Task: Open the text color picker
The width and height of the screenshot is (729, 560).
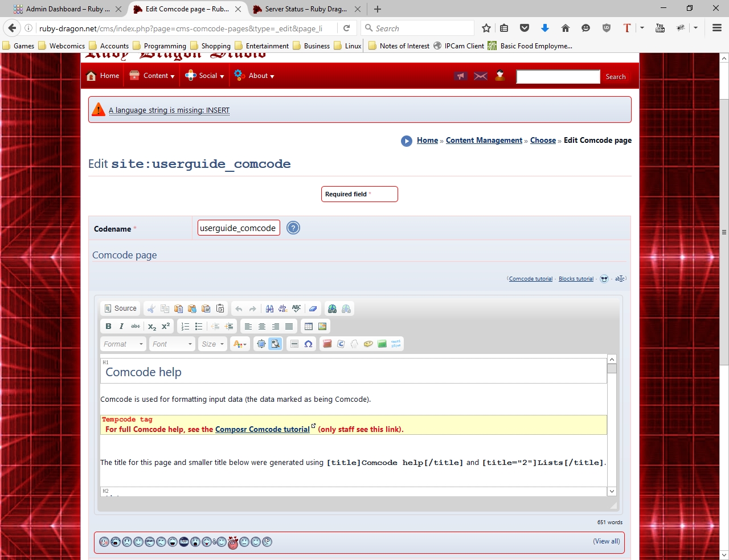Action: [x=240, y=344]
